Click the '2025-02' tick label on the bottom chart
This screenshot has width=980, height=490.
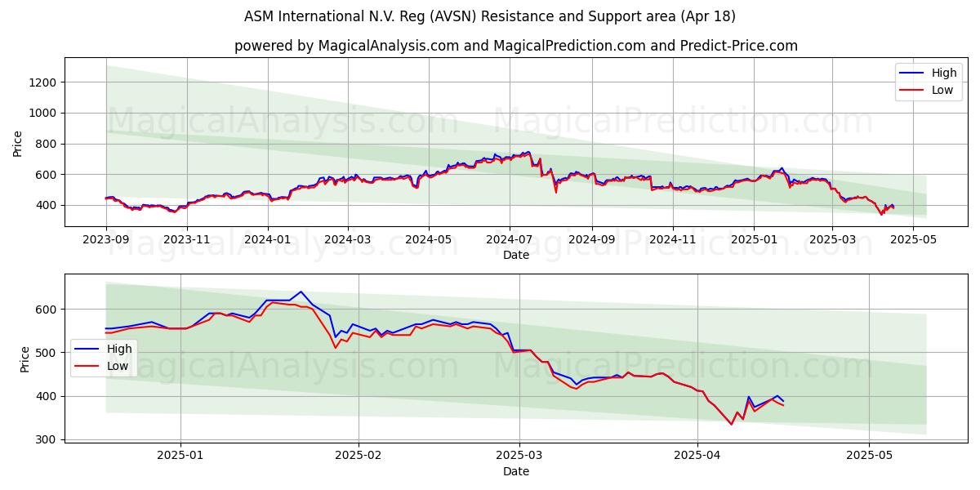pos(359,455)
